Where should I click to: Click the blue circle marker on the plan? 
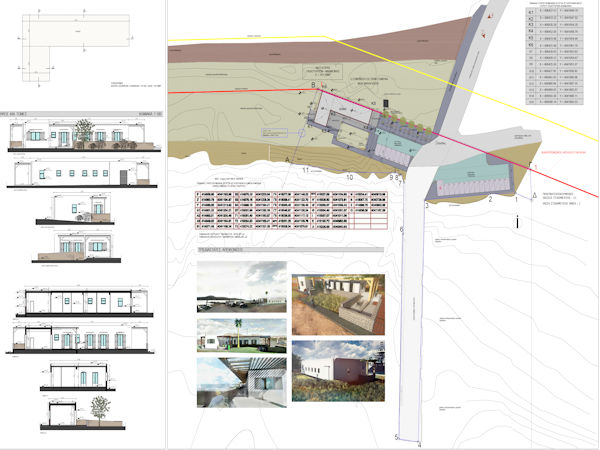(x=302, y=133)
